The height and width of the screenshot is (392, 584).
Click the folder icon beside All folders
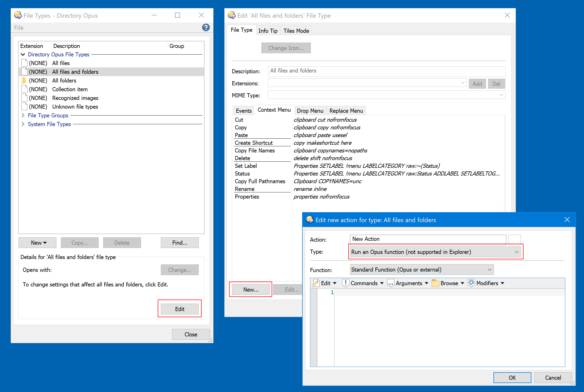[24, 80]
